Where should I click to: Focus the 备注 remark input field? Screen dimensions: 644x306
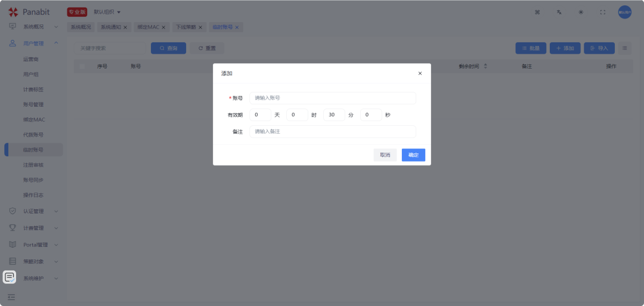click(x=333, y=131)
